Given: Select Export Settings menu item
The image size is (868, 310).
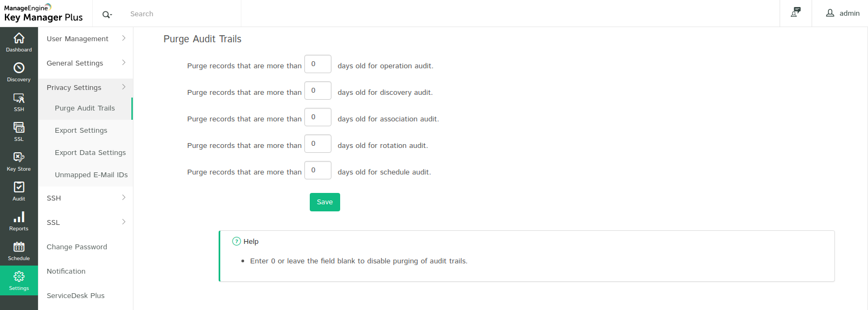Looking at the screenshot, I should 81,131.
